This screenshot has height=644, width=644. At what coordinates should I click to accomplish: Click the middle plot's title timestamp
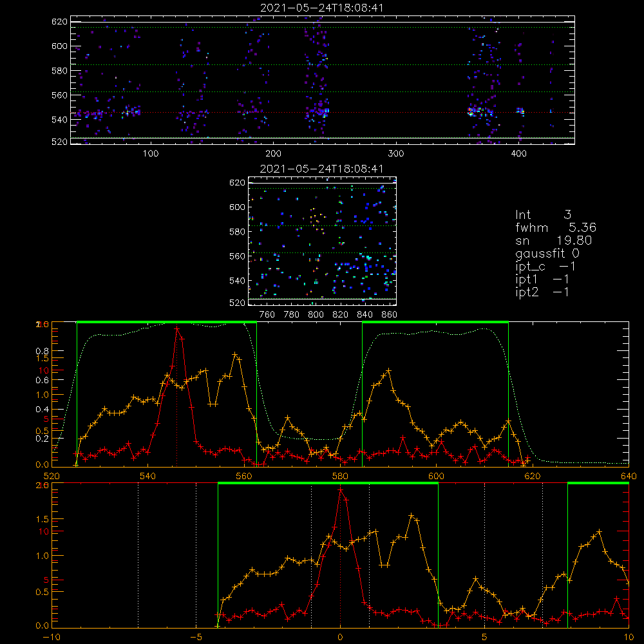322,169
